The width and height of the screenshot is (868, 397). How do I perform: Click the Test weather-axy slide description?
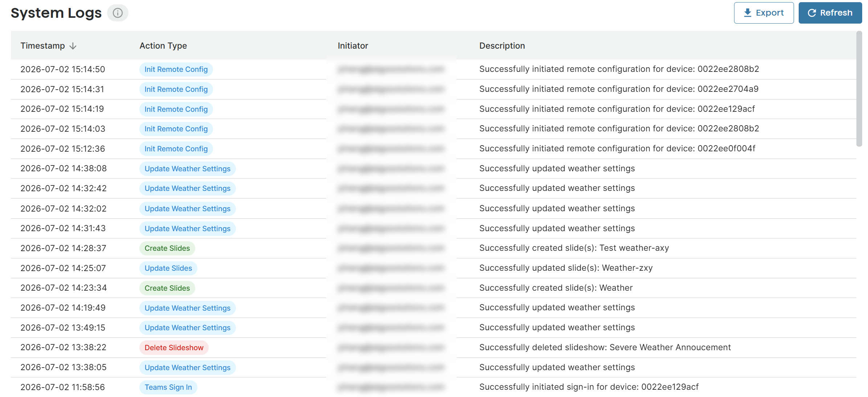coord(574,248)
